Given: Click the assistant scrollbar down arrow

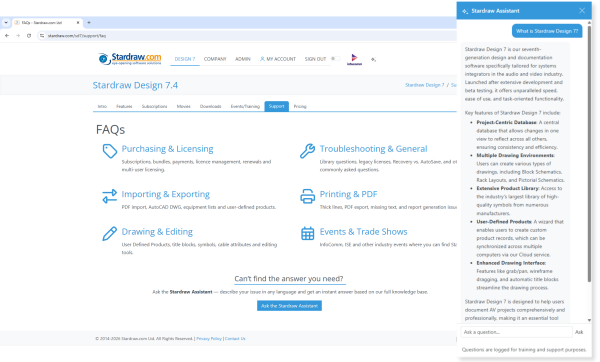Looking at the screenshot, I should [x=589, y=320].
